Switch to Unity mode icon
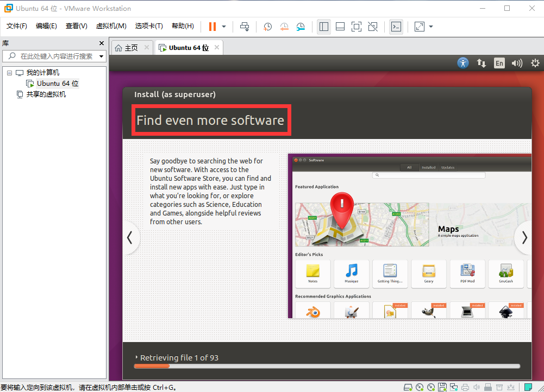This screenshot has width=544, height=392. pyautogui.click(x=373, y=27)
